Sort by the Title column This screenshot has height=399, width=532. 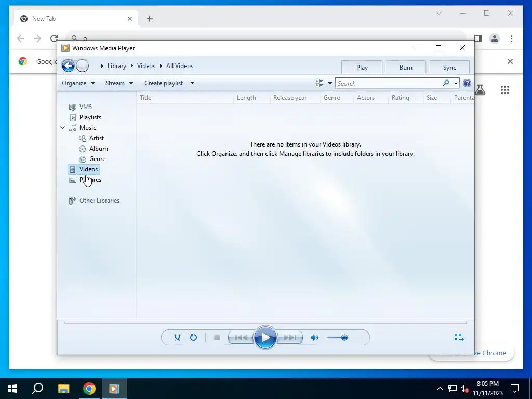click(185, 98)
